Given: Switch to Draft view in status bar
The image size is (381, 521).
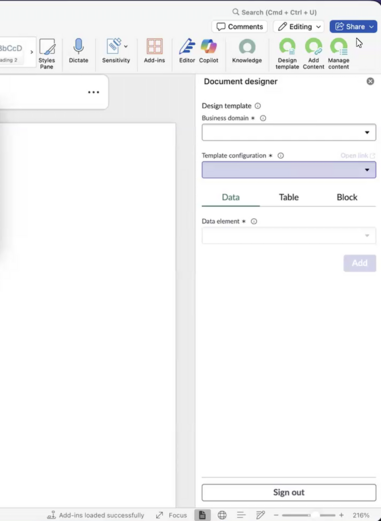Looking at the screenshot, I should [x=260, y=515].
